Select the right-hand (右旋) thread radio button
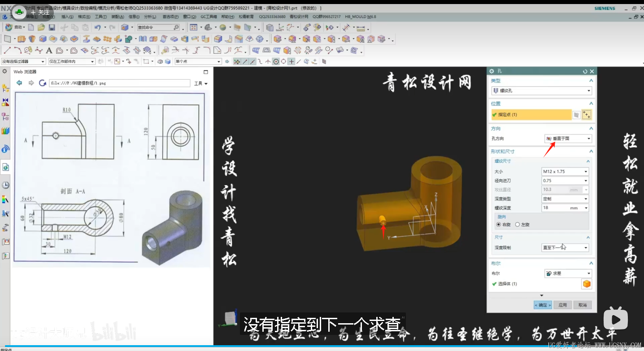 pos(499,224)
